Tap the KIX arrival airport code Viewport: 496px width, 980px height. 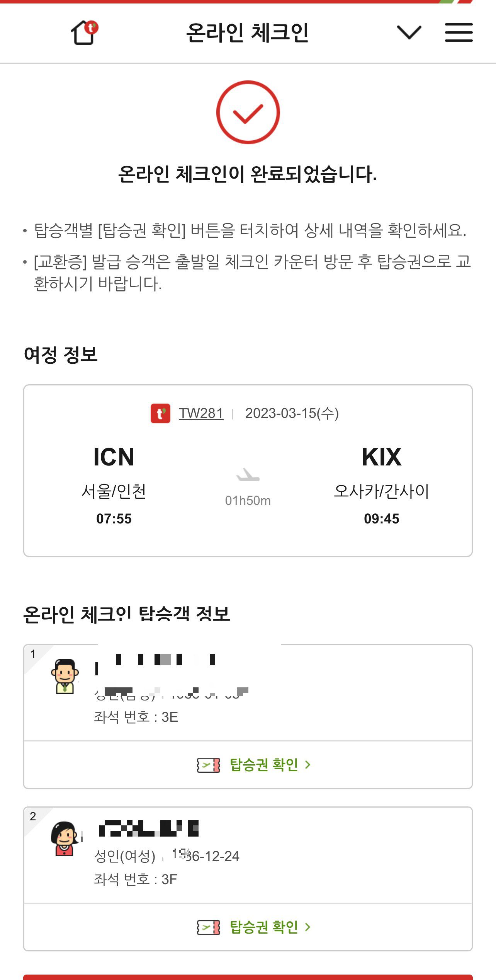[x=381, y=457]
